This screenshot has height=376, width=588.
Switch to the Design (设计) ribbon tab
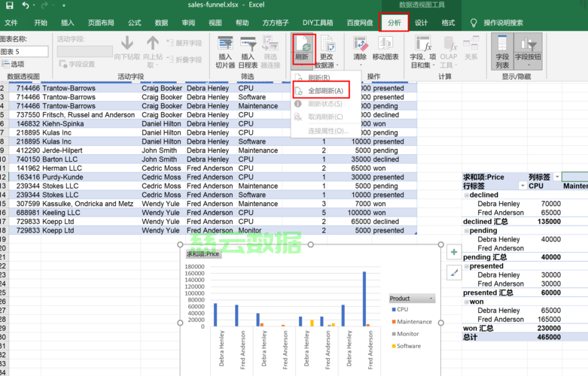421,23
